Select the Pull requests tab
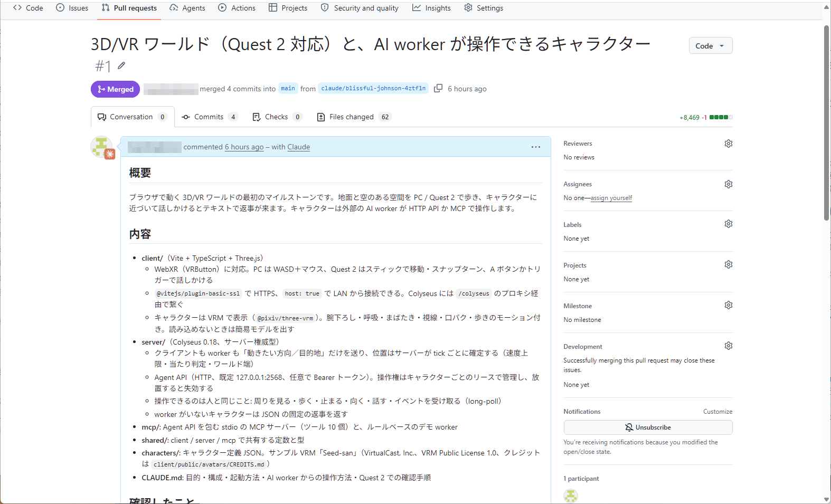This screenshot has width=831, height=504. (129, 8)
